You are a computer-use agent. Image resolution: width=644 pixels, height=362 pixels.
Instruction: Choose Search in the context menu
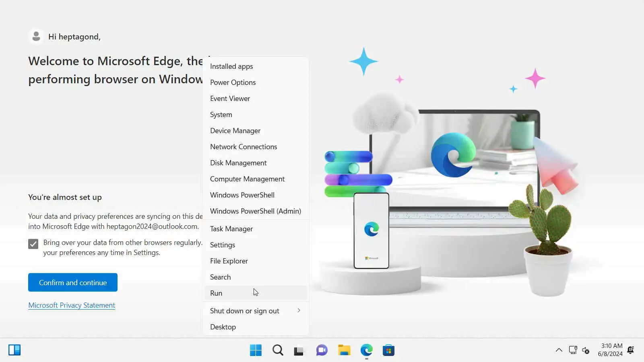(256, 277)
